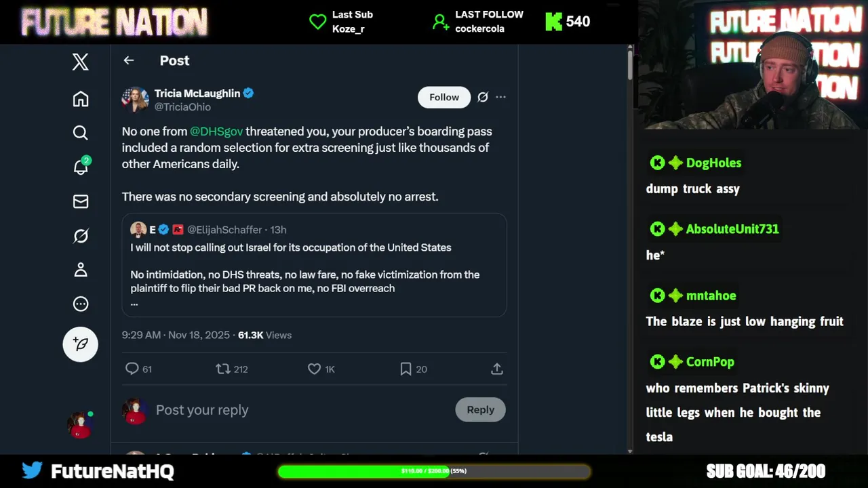
Task: Open the share post menu
Action: pos(497,369)
